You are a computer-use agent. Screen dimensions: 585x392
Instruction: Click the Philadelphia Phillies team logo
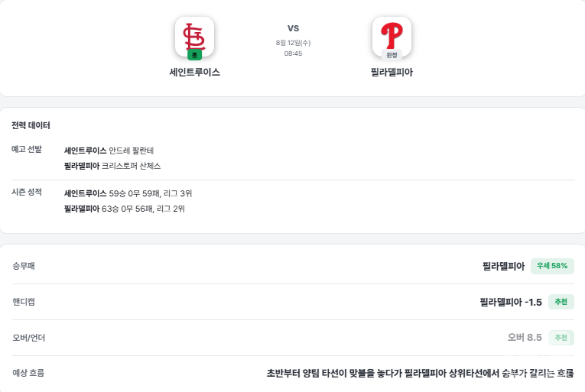tap(392, 36)
